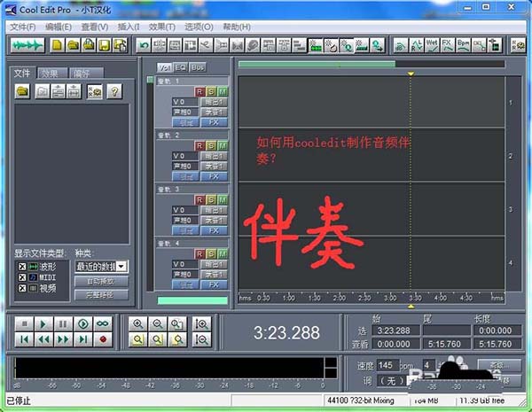Image resolution: width=532 pixels, height=412 pixels.
Task: Open 编辑(E) menu
Action: pyautogui.click(x=59, y=27)
